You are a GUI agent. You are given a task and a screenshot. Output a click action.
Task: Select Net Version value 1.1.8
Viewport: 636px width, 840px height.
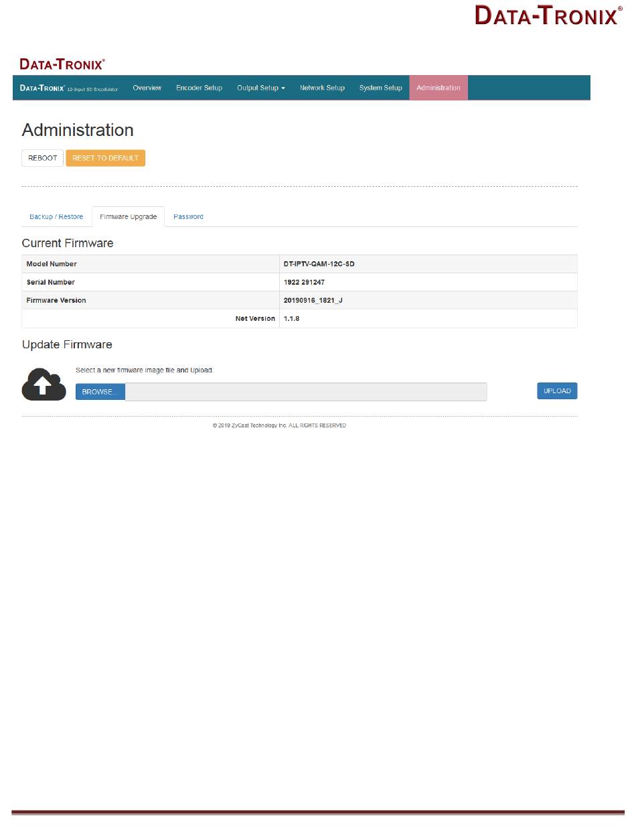pos(291,318)
